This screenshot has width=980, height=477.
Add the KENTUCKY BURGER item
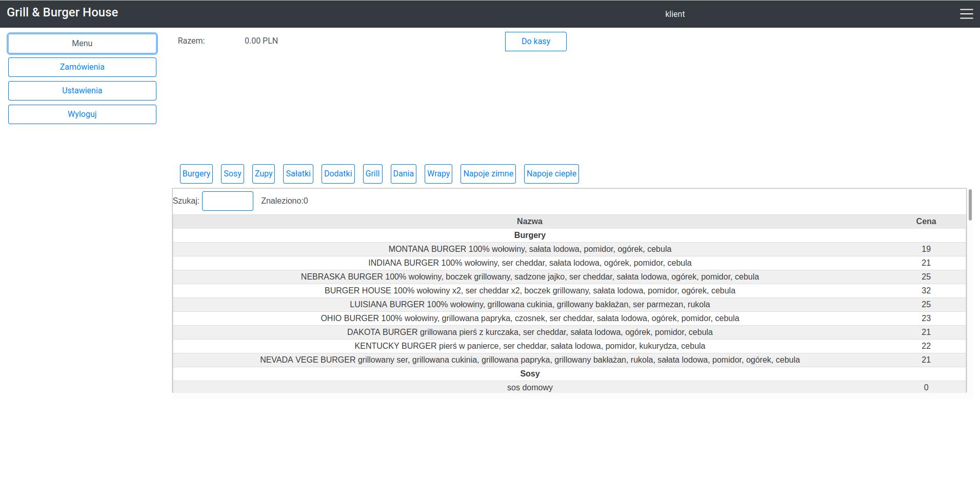coord(569,346)
